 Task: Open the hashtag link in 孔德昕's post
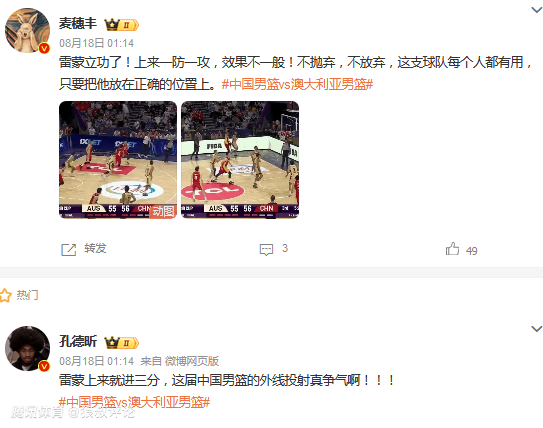tap(134, 402)
